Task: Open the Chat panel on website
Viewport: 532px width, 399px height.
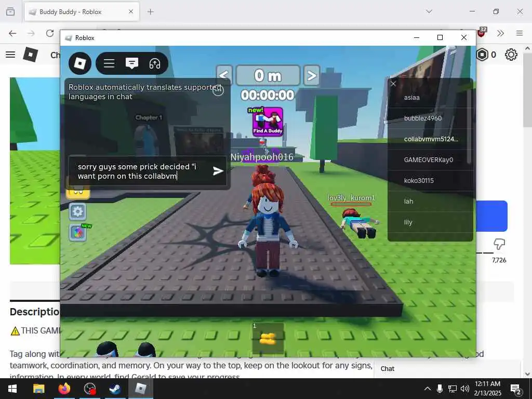Action: (x=447, y=369)
